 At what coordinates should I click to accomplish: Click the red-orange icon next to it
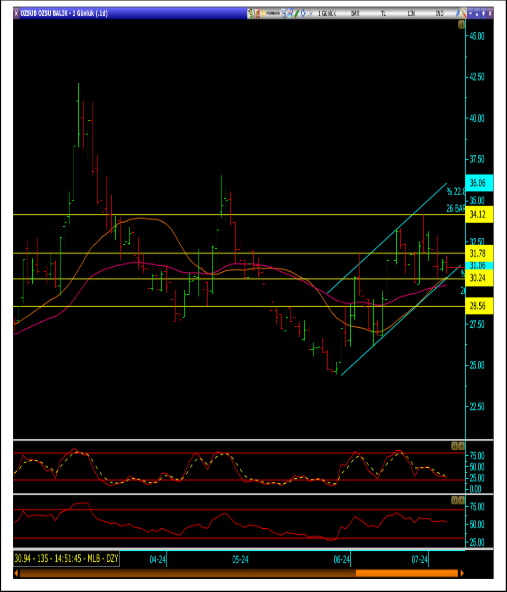pyautogui.click(x=257, y=14)
